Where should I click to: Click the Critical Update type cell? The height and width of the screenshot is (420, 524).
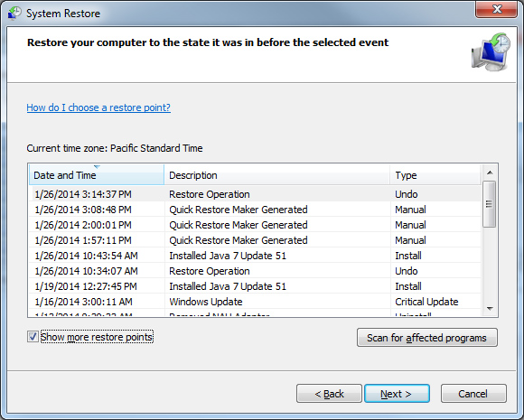pos(426,302)
